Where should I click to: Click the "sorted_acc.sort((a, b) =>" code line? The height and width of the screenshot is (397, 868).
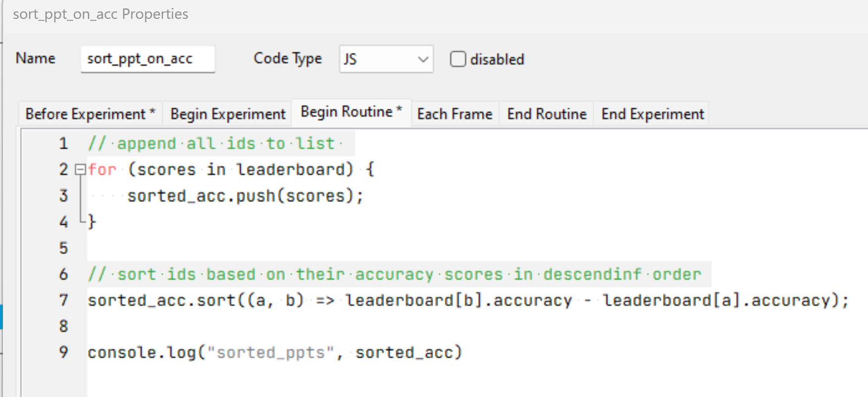point(468,300)
